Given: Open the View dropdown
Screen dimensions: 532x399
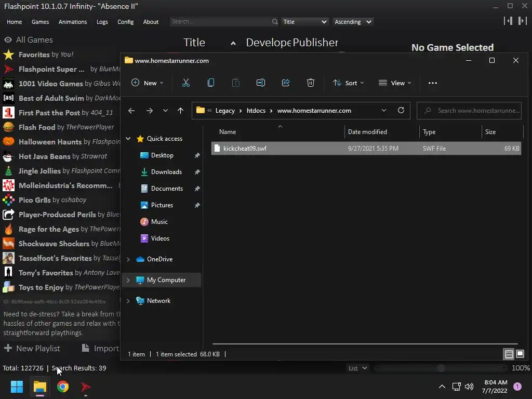Looking at the screenshot, I should coord(395,83).
